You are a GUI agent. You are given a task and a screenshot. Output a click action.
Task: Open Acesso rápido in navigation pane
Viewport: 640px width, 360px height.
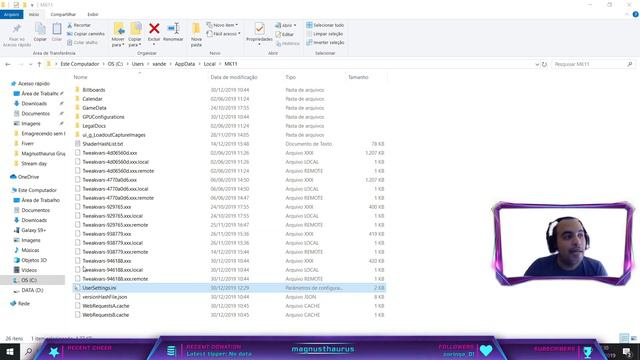(x=33, y=83)
